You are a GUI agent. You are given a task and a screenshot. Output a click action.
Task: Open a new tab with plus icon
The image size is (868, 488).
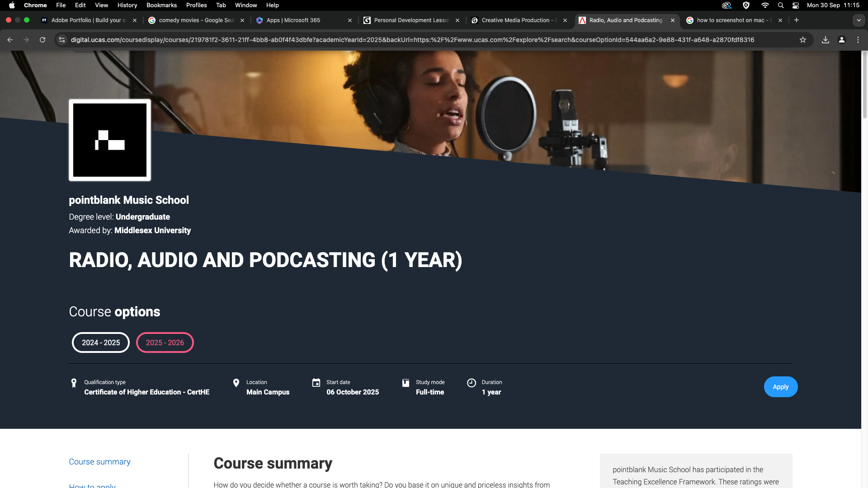[797, 20]
